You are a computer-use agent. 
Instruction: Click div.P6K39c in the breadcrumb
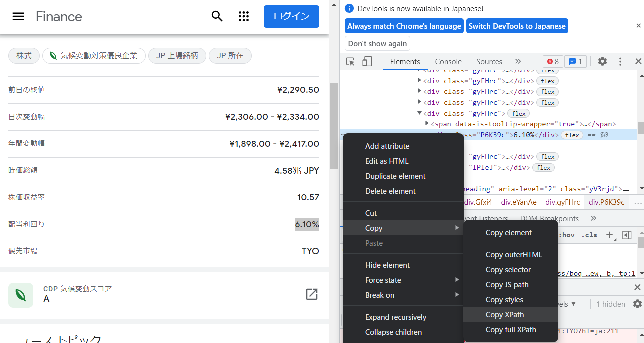pos(606,202)
